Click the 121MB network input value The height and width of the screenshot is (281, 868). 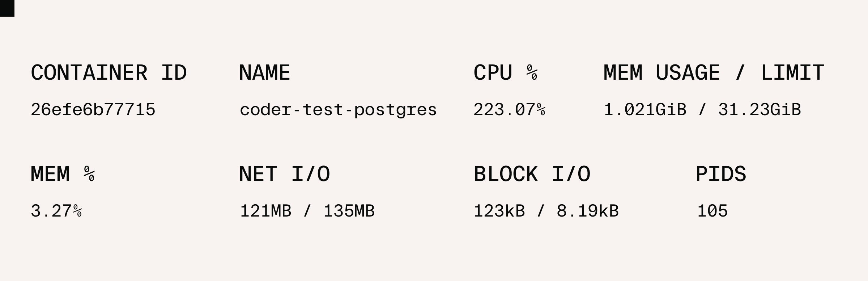265,211
